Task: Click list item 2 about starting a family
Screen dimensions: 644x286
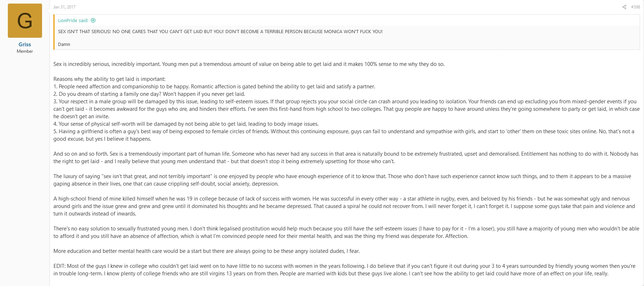Action: click(x=149, y=94)
